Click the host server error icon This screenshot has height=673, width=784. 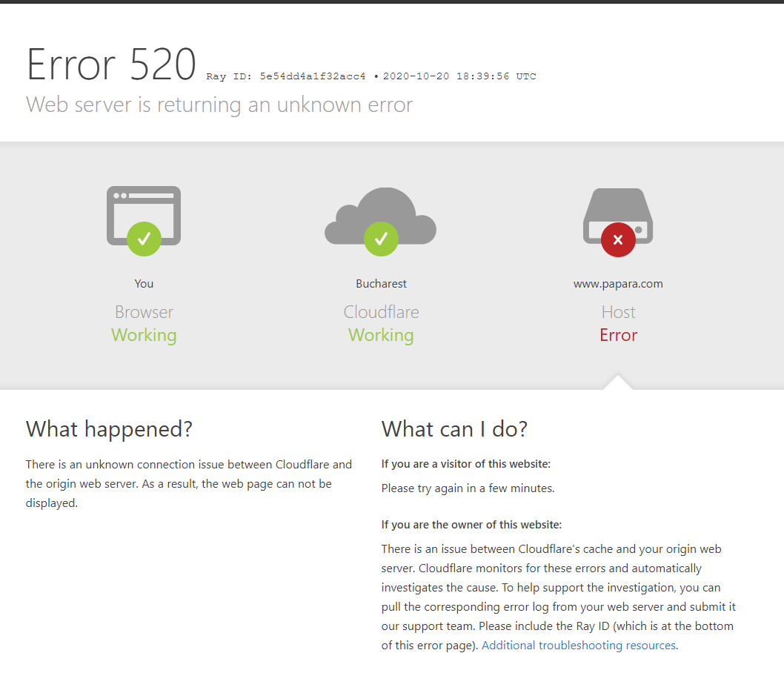[x=618, y=222]
